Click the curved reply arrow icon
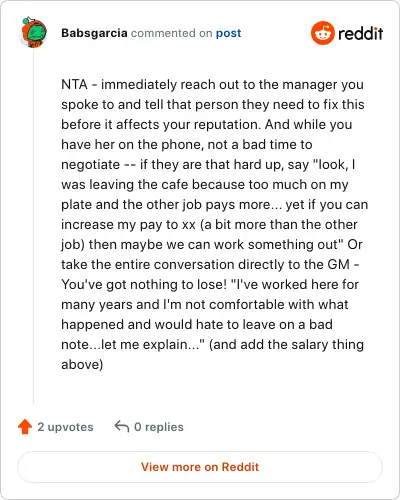This screenshot has width=400, height=500. (x=122, y=426)
